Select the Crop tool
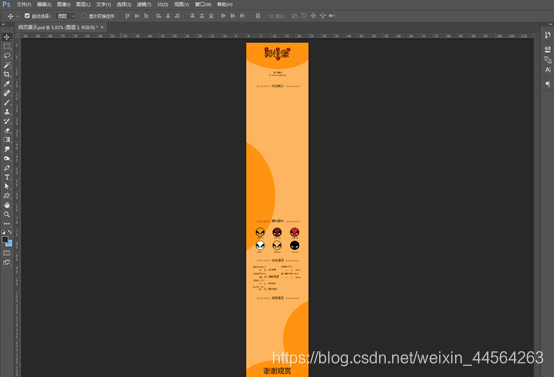 tap(7, 74)
